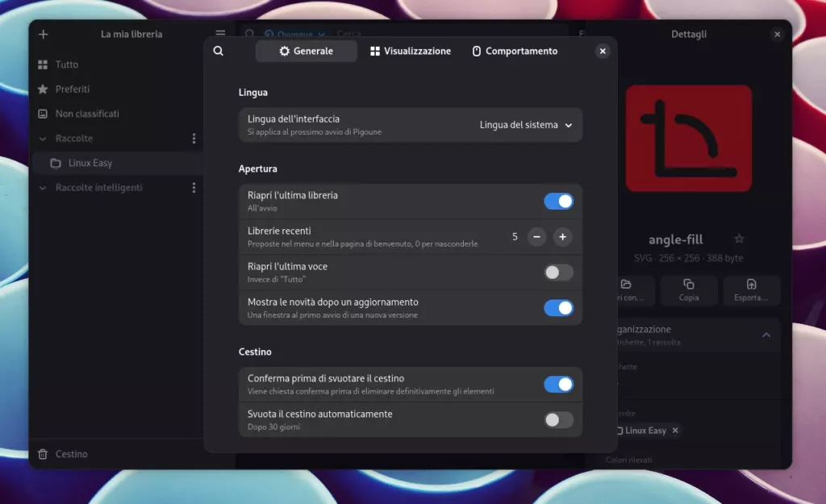Toggle Riapri l'ultima libreria switch
The image size is (826, 504).
pos(558,201)
